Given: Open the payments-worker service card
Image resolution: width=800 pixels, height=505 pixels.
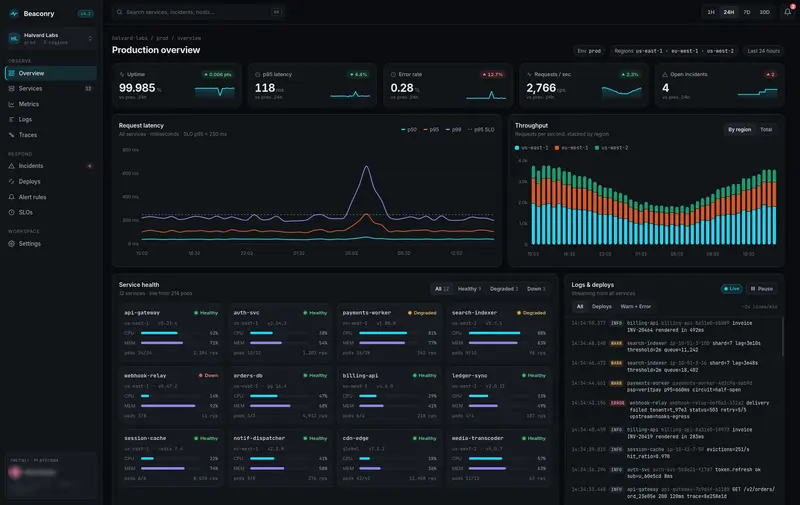Looking at the screenshot, I should [x=389, y=333].
